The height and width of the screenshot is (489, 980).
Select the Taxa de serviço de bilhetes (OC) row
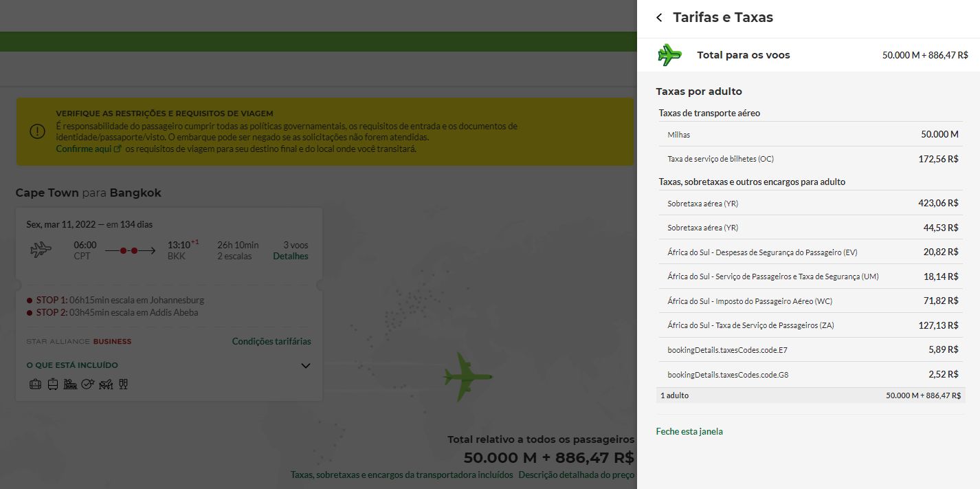[811, 159]
